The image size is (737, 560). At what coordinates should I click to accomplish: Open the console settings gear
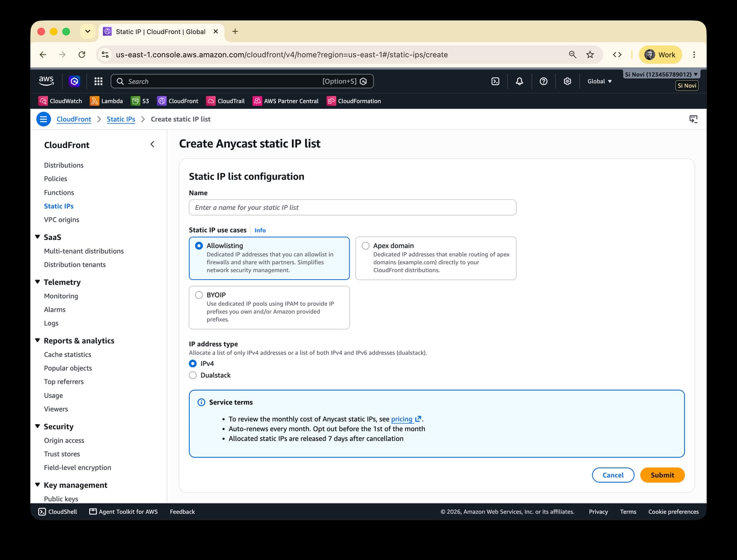pos(567,81)
